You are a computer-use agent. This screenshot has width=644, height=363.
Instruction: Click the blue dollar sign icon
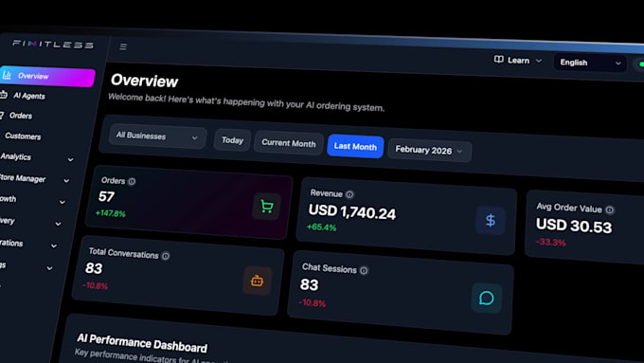point(491,221)
